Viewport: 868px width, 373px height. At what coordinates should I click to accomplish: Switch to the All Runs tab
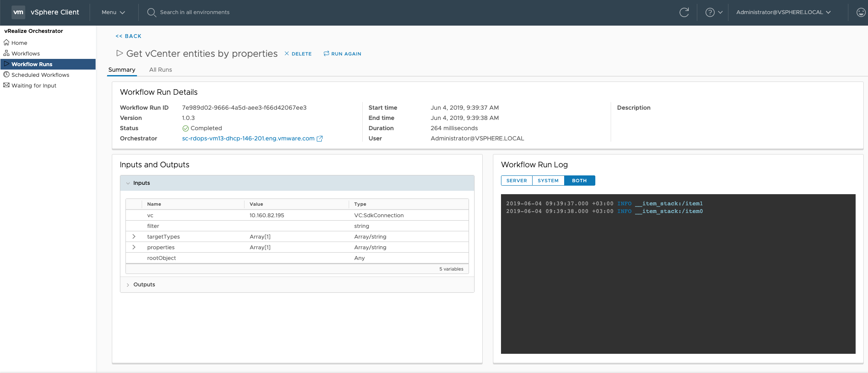160,70
